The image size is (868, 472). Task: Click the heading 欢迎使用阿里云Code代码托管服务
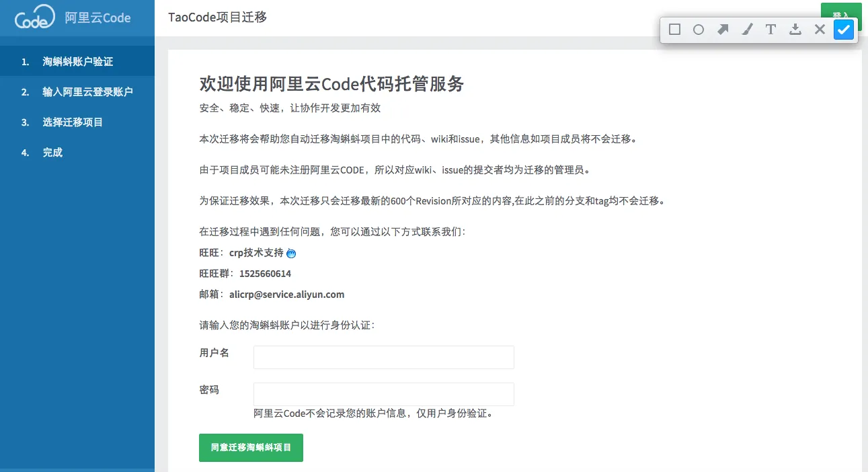(x=331, y=84)
